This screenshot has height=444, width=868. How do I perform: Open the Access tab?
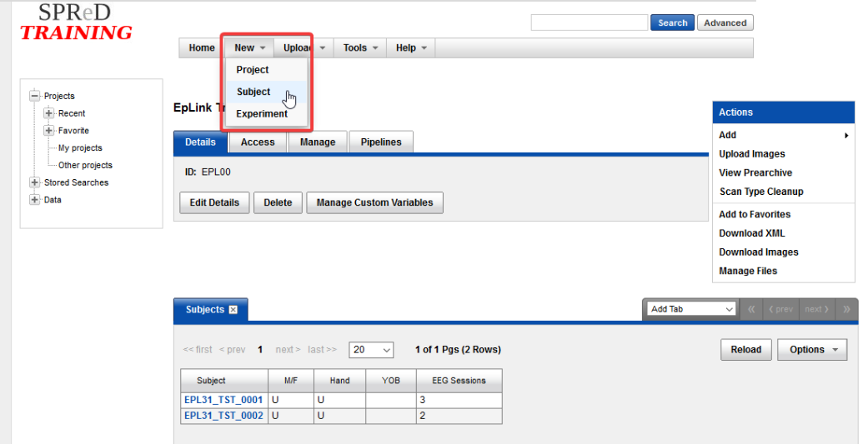click(258, 142)
